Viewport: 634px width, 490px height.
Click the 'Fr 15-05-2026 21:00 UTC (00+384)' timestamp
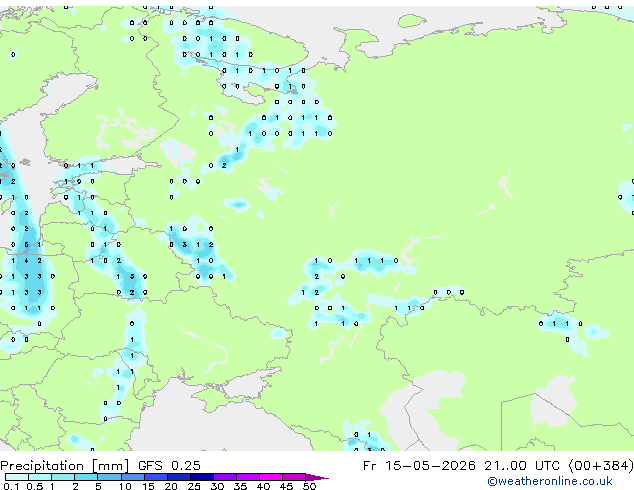click(x=498, y=466)
